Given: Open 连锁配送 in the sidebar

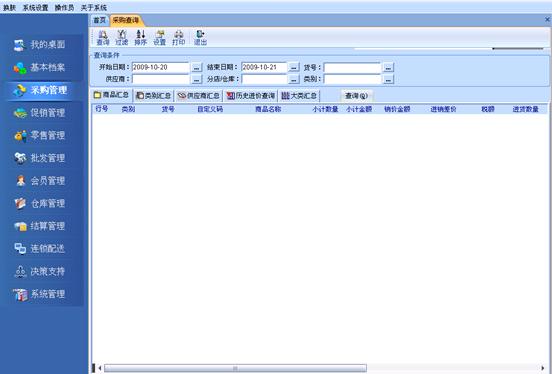Looking at the screenshot, I should pos(39,249).
